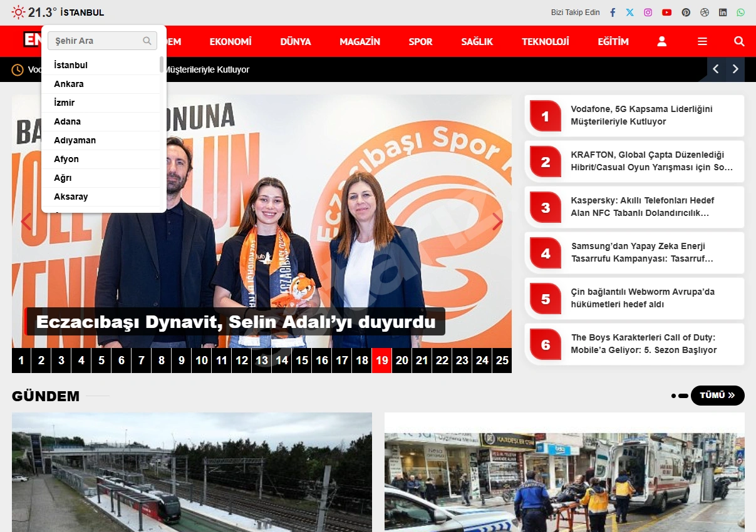The width and height of the screenshot is (756, 532).
Task: Go to next slide with red right arrow
Action: 497,222
